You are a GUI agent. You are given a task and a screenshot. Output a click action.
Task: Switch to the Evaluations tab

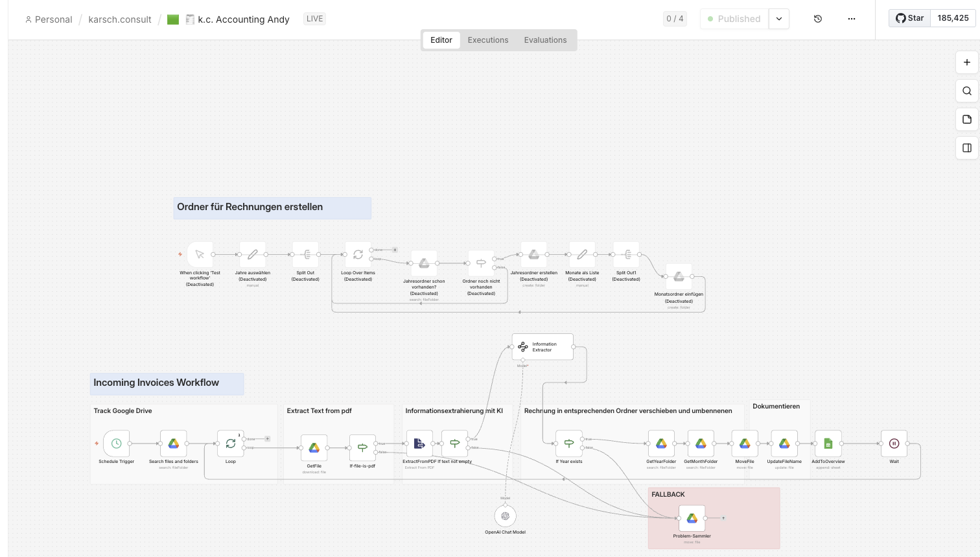coord(545,40)
